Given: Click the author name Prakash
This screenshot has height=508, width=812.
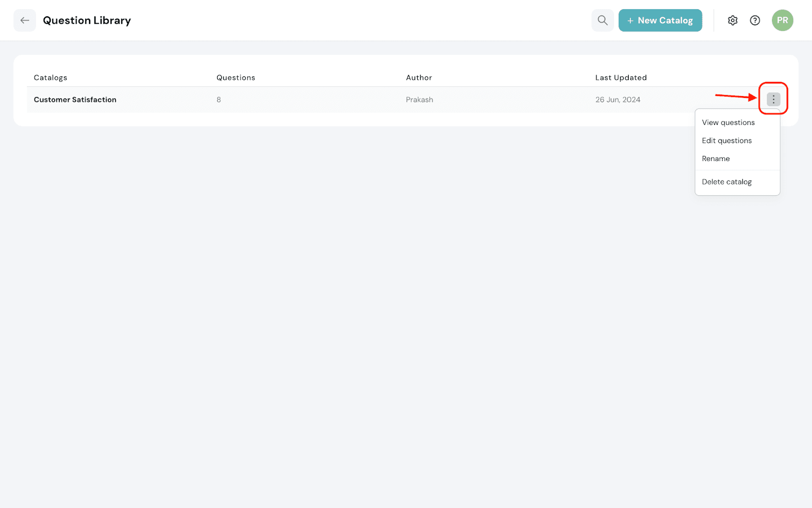Looking at the screenshot, I should (x=419, y=100).
